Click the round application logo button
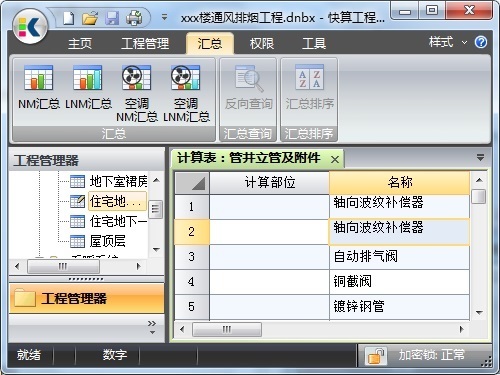This screenshot has height=375, width=500. click(x=30, y=26)
